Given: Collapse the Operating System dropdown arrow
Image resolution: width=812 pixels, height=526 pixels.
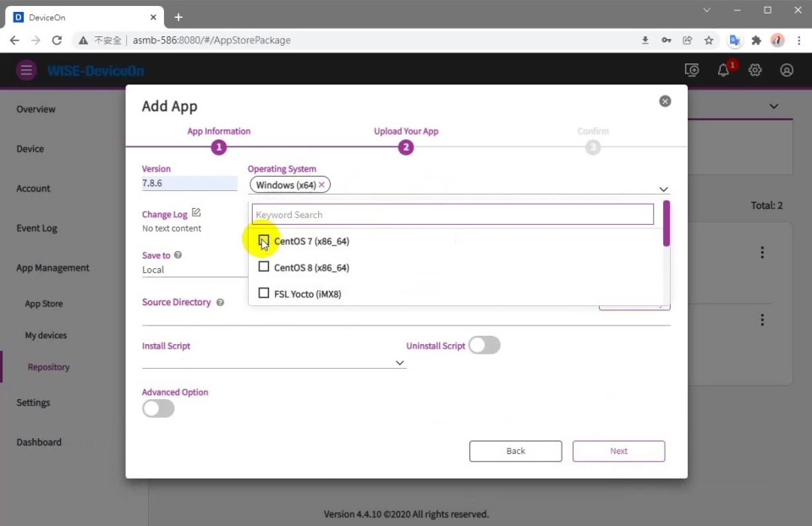Looking at the screenshot, I should pyautogui.click(x=663, y=189).
